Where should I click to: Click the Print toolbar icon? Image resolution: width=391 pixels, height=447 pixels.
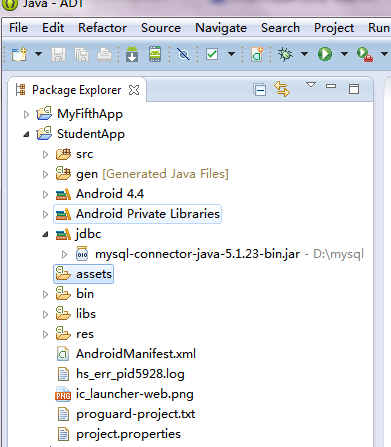[x=104, y=54]
